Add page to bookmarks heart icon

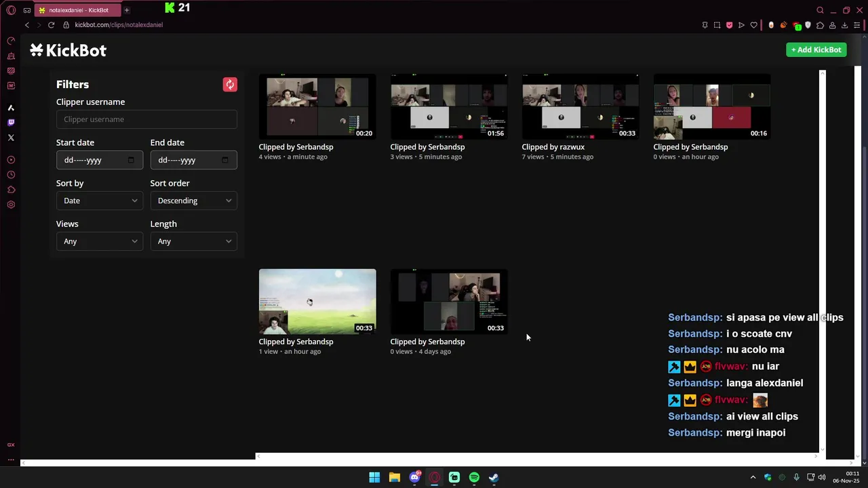coord(753,25)
